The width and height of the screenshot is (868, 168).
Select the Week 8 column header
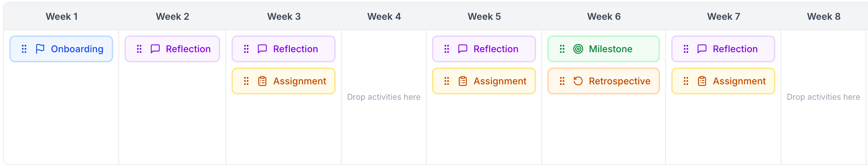click(823, 16)
